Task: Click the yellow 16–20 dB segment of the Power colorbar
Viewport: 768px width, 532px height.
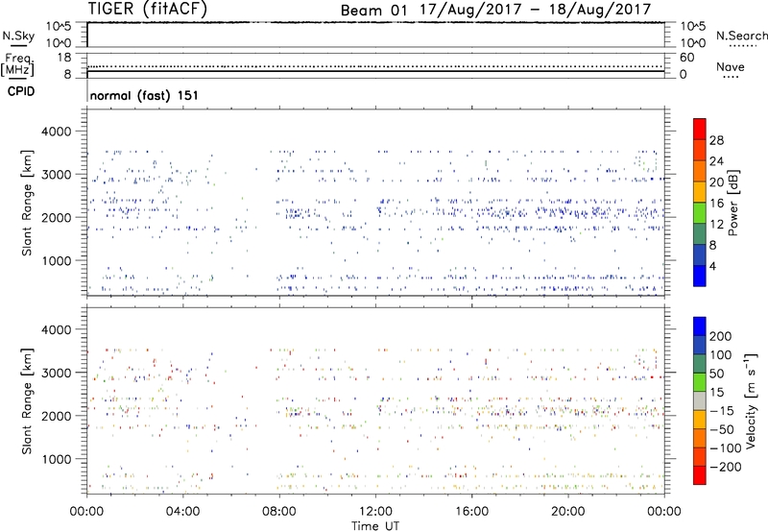Action: click(700, 192)
